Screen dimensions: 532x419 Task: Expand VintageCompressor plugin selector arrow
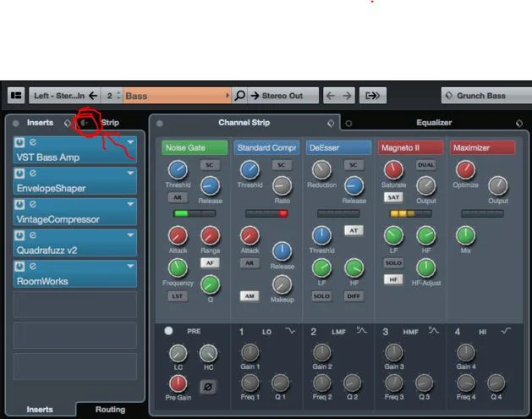[130, 204]
